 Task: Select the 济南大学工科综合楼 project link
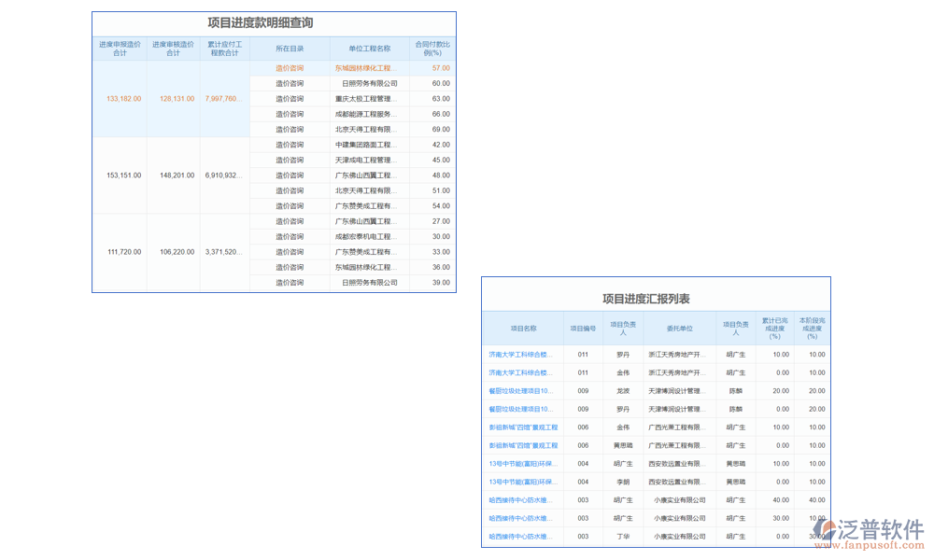522,354
